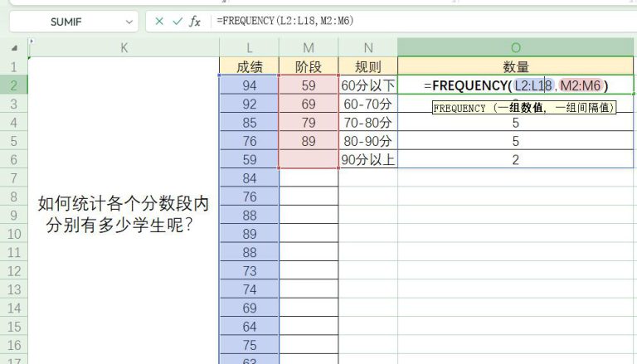Select column L header
The width and height of the screenshot is (637, 364).
249,47
